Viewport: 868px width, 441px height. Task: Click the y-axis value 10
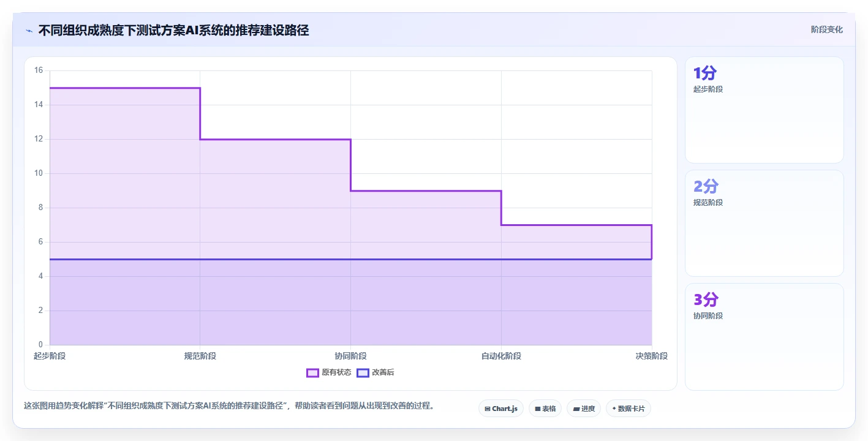click(38, 173)
